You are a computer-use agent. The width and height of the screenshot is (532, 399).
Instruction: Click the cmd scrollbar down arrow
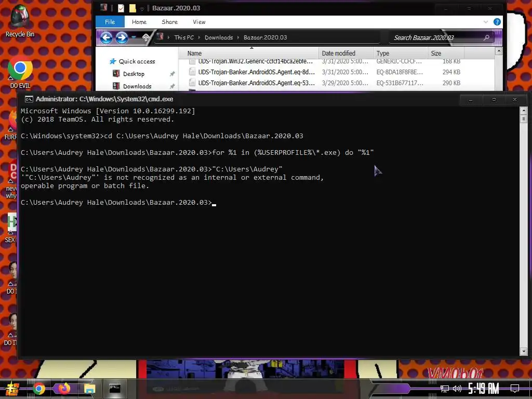pos(524,351)
